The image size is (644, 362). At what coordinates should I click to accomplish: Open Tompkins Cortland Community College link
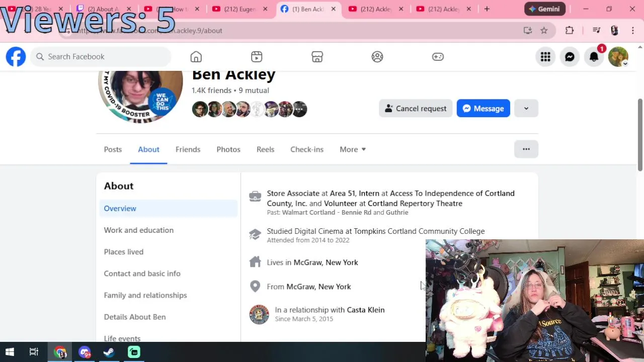(x=419, y=231)
